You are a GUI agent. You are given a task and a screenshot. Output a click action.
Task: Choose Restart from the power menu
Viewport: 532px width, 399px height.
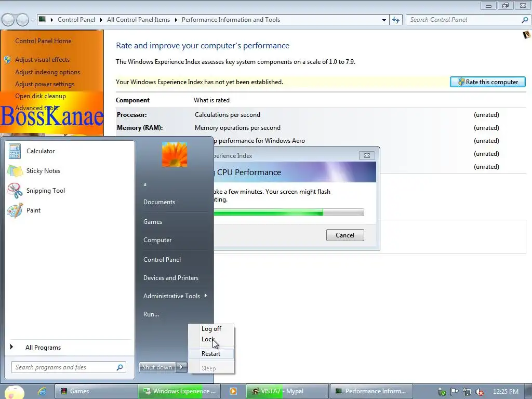(x=211, y=354)
